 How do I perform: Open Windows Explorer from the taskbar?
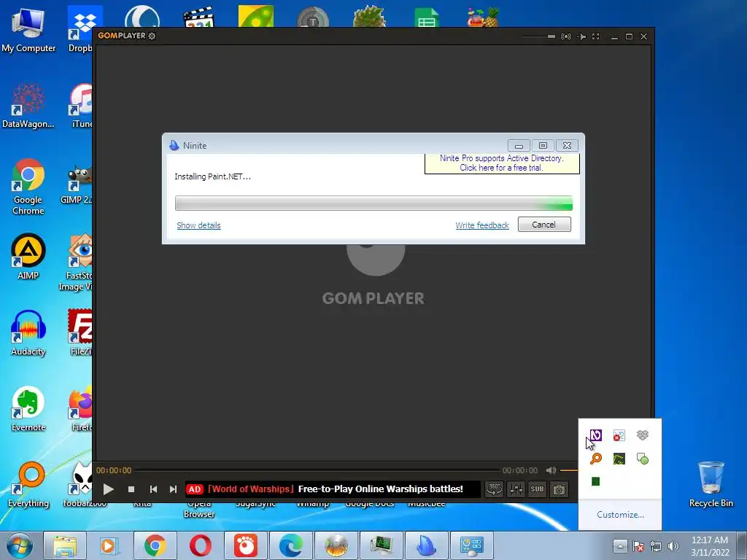click(65, 545)
